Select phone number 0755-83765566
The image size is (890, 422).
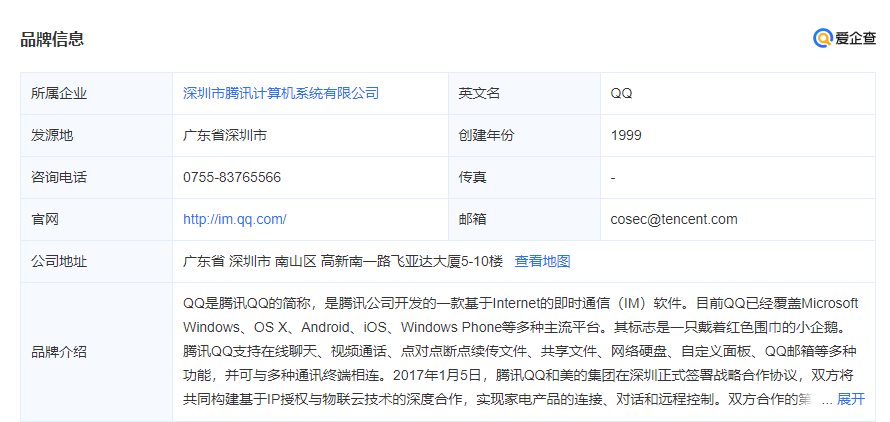tap(232, 177)
